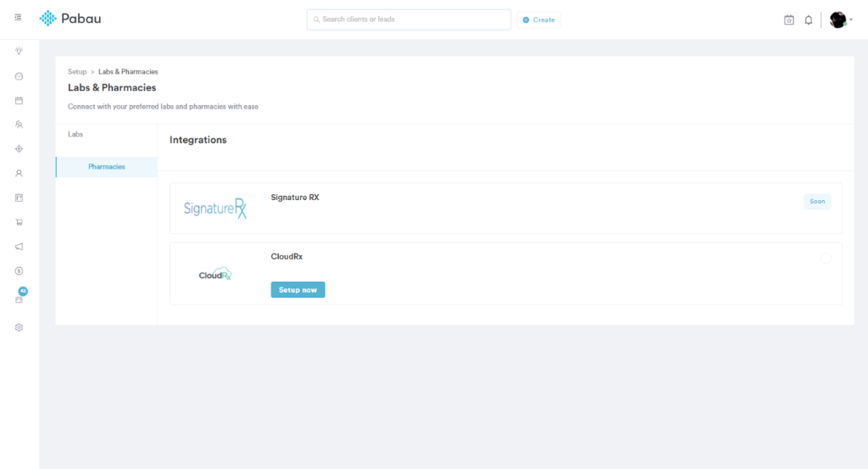Image resolution: width=868 pixels, height=469 pixels.
Task: Collapse the sidebar with the hamburger menu icon
Action: [x=18, y=18]
